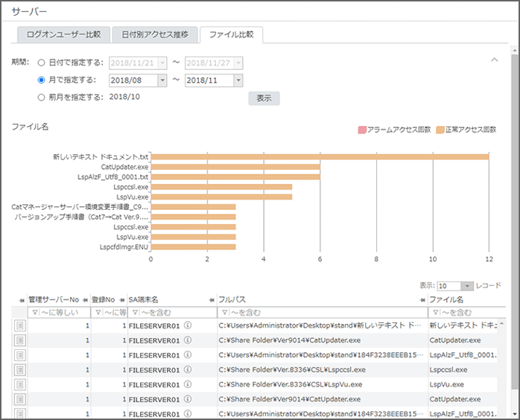Select path cell C:¥Share Folder¥Ver.8336¥CSL¥Lspccsl.exe

click(x=323, y=370)
